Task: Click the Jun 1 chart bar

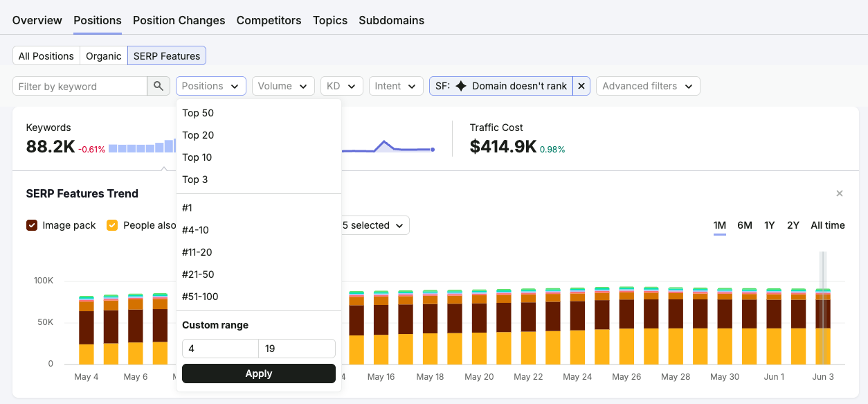Action: (x=774, y=326)
